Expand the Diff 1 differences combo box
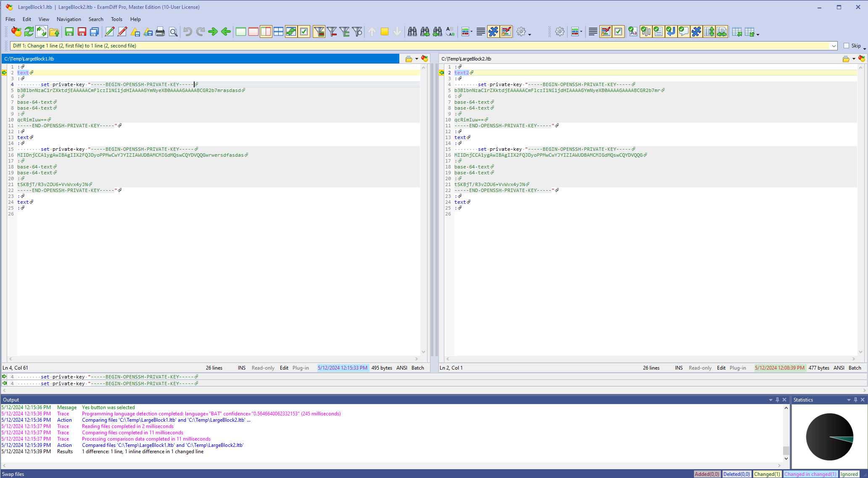This screenshot has width=868, height=478. [834, 46]
